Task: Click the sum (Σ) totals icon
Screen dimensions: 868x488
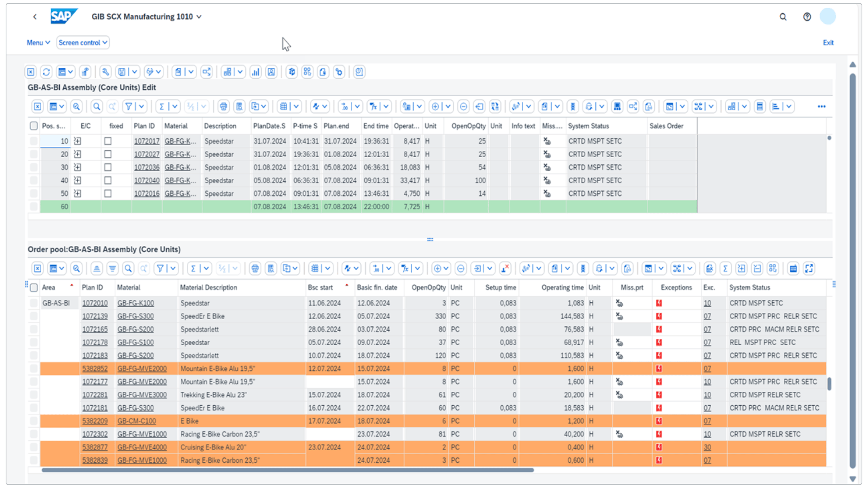Action: coord(162,106)
